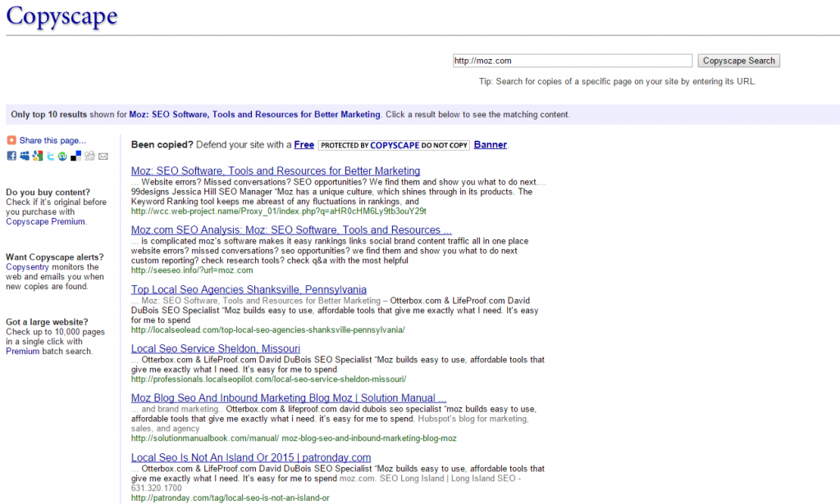Viewport: 840px width, 504px height.
Task: Open Local Seo Service Sheldon, Missouri result
Action: (x=215, y=349)
